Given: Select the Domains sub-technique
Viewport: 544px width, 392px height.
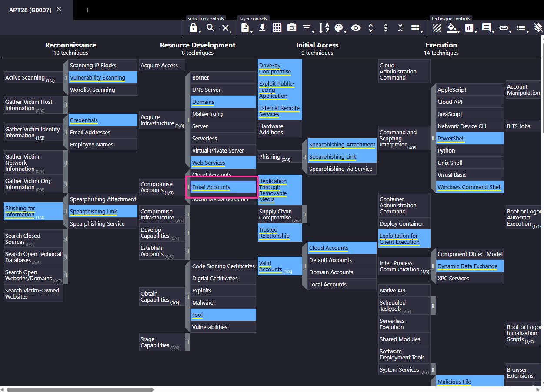Looking at the screenshot, I should click(x=224, y=102).
